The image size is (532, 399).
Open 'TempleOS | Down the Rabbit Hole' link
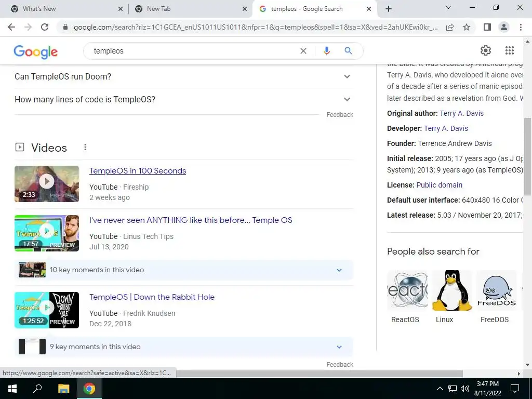(152, 297)
